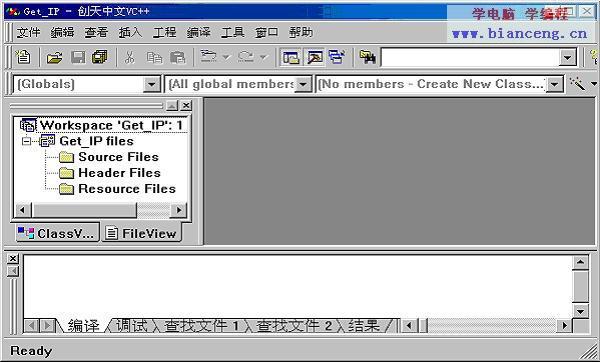The width and height of the screenshot is (600, 362).
Task: Select the 调试 output tab
Action: pos(132,326)
